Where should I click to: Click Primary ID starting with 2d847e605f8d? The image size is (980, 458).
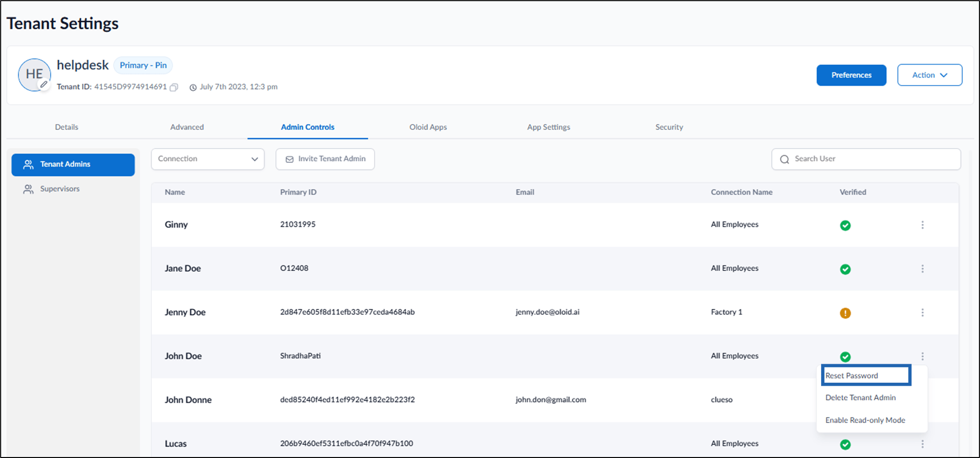click(x=347, y=312)
